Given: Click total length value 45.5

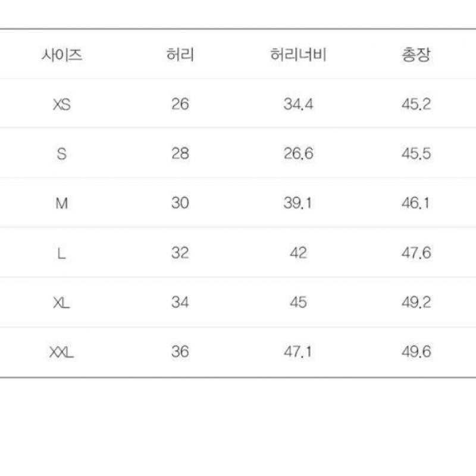Looking at the screenshot, I should tap(415, 154).
